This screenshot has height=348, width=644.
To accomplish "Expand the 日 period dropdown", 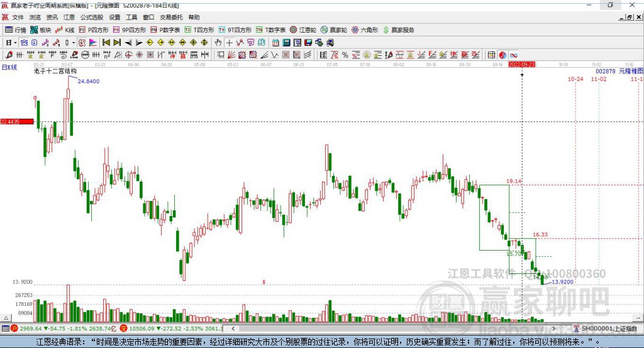I will (x=15, y=43).
